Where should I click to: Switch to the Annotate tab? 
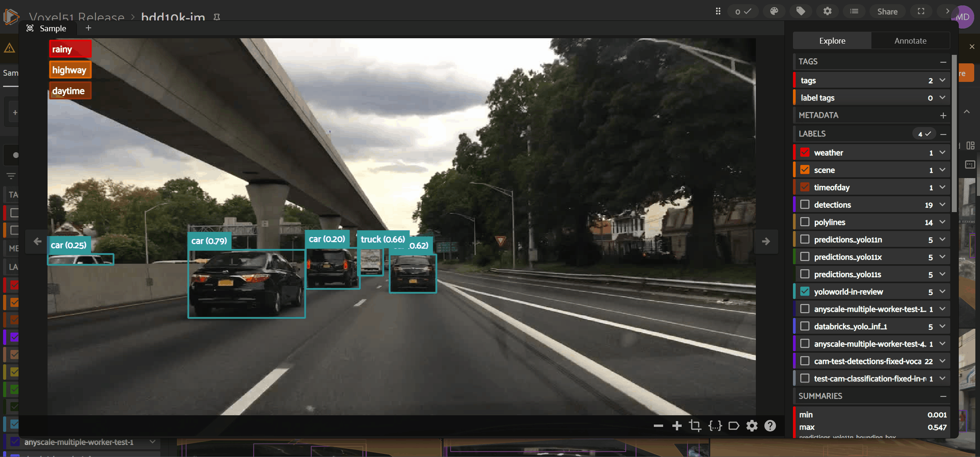910,41
